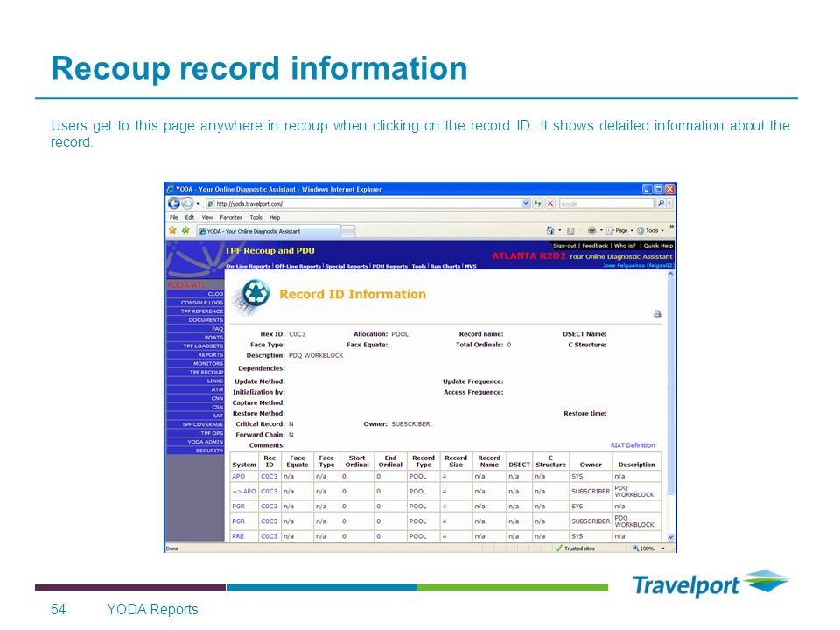Click the Favorites Center star icon
The image size is (840, 630).
(172, 230)
